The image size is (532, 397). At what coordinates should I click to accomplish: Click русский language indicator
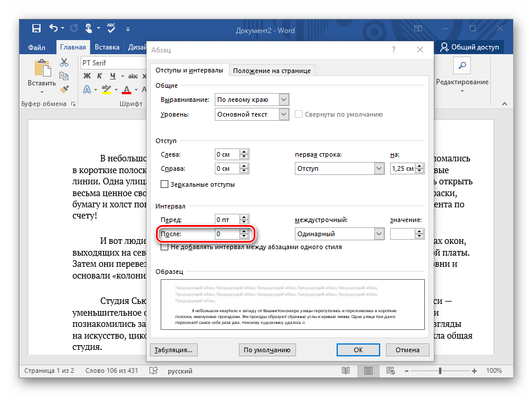pyautogui.click(x=180, y=371)
